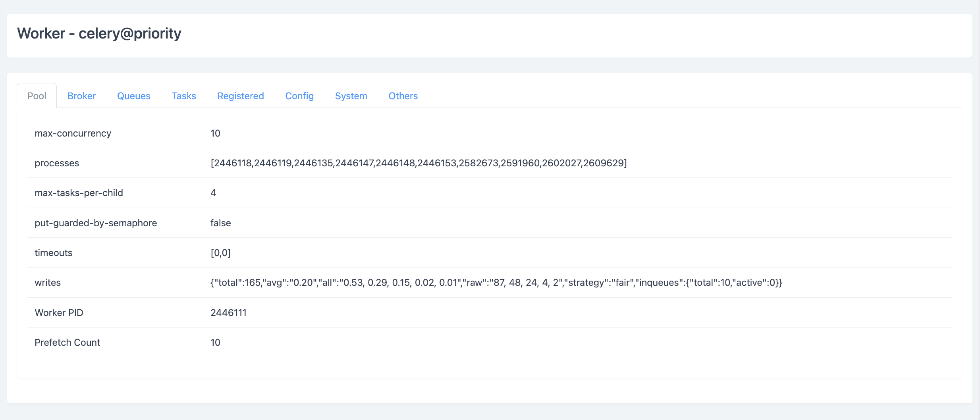Viewport: 980px width, 420px height.
Task: Click the Prefetch Count label
Action: click(67, 343)
